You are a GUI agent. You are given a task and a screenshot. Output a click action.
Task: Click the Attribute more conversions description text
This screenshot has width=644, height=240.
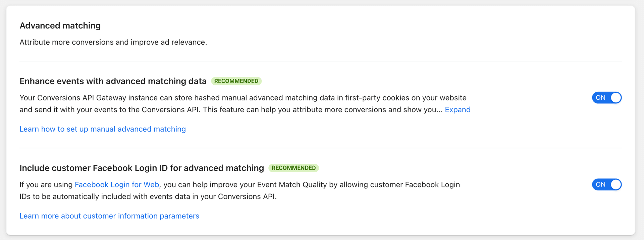pos(113,42)
